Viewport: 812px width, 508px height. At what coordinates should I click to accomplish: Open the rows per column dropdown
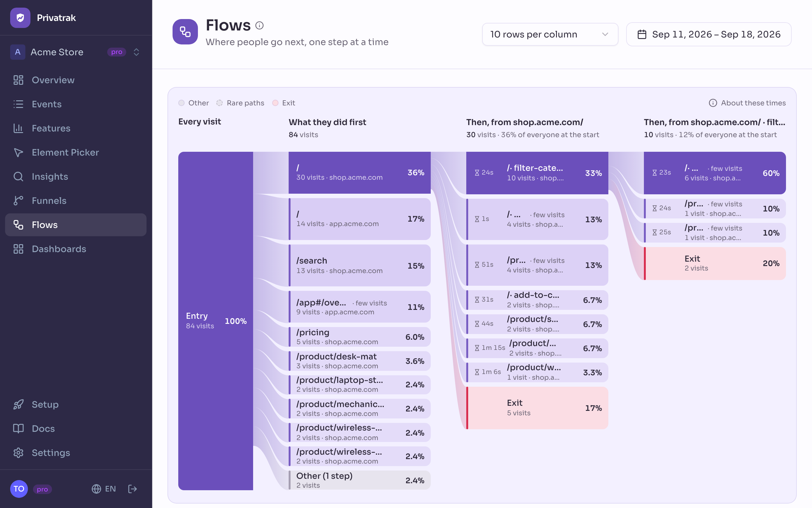coord(550,34)
